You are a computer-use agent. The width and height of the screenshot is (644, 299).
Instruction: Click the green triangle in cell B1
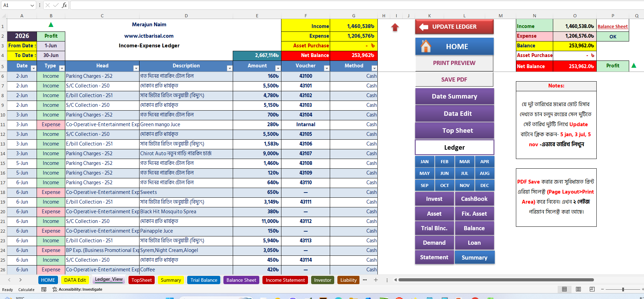tap(51, 25)
